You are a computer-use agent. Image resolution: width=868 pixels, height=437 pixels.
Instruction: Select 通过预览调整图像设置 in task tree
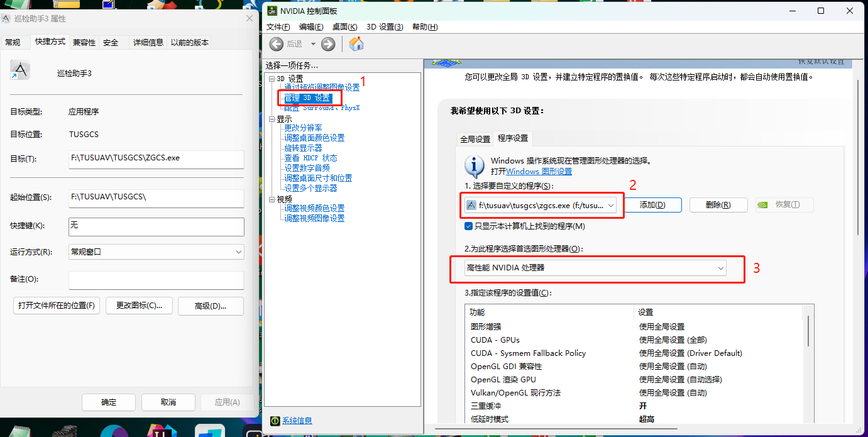point(322,87)
